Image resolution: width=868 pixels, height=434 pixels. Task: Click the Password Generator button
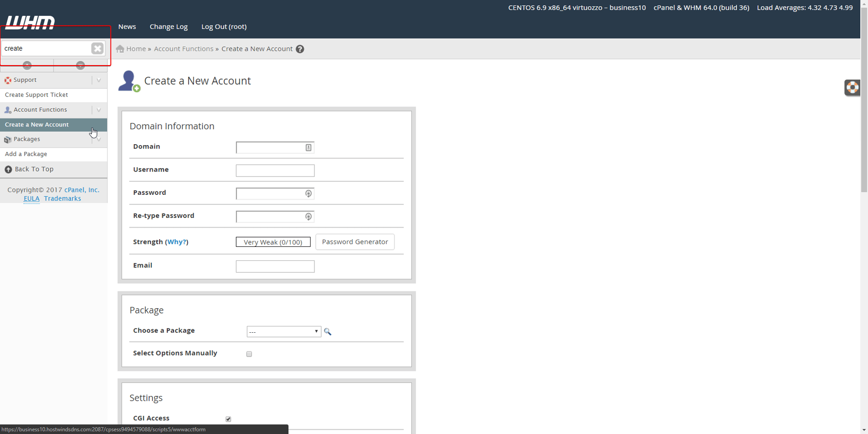tap(354, 242)
